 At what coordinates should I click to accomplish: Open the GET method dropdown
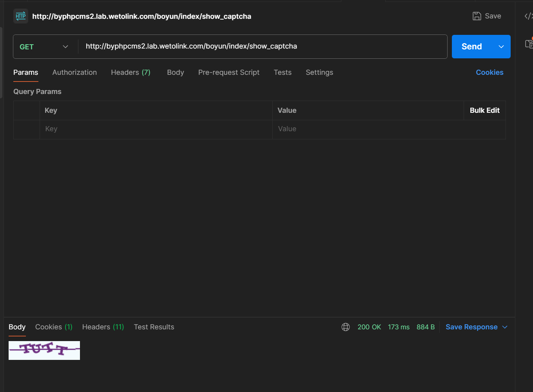(x=45, y=47)
